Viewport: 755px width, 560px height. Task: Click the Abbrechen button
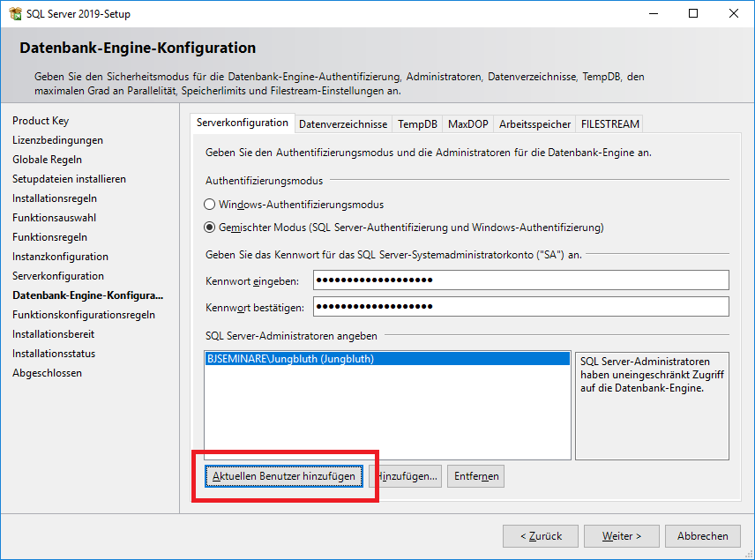pos(702,535)
